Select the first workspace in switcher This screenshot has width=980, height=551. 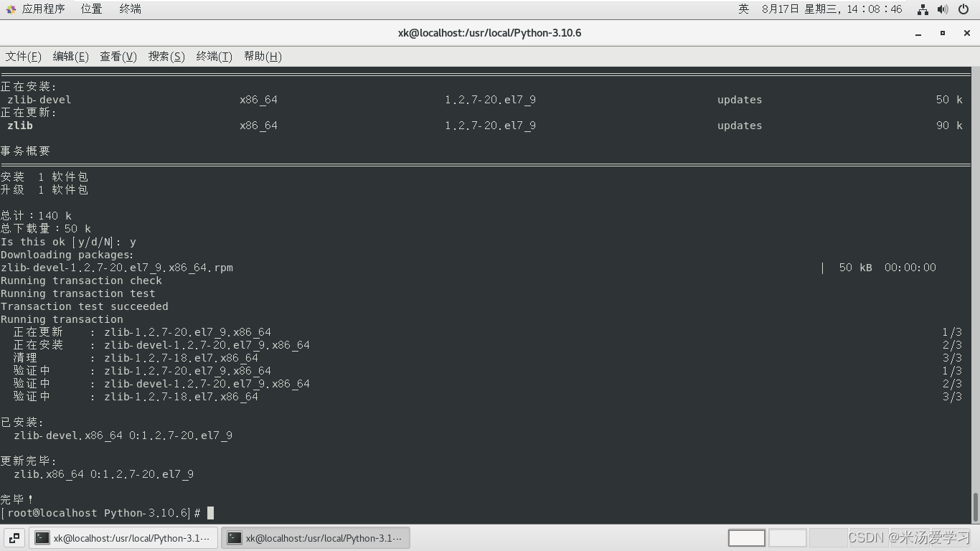[x=746, y=538]
